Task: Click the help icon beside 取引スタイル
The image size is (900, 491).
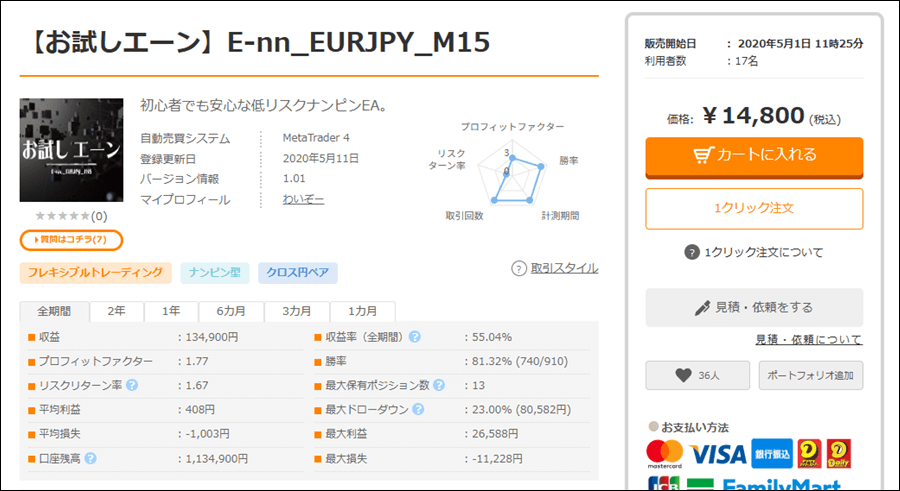Action: 519,268
